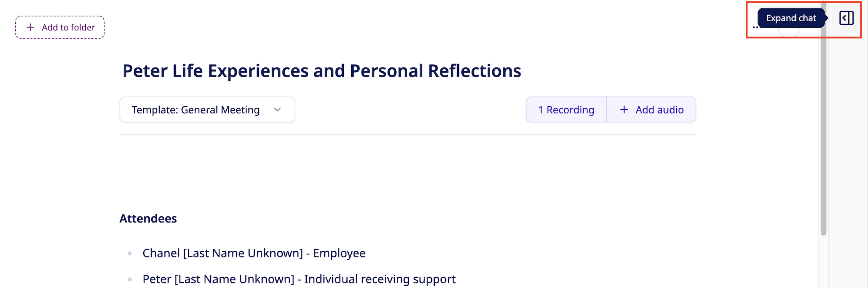Click the chevron arrow on the template selector
Viewport: 868px width, 288px height.
coord(277,110)
